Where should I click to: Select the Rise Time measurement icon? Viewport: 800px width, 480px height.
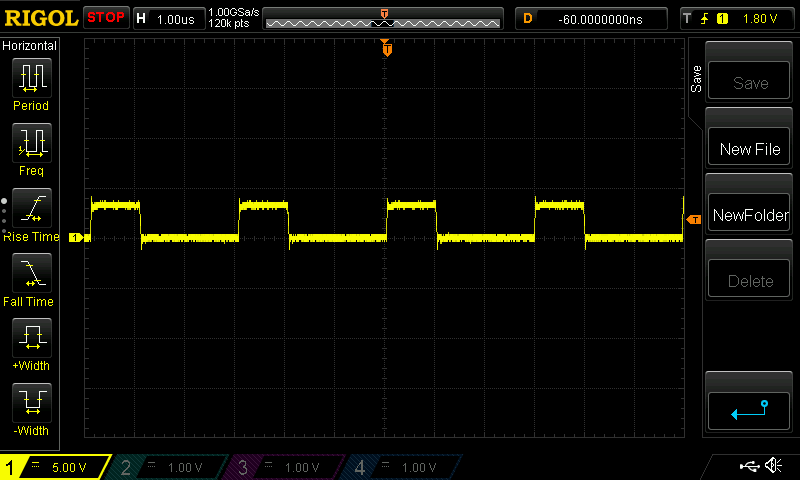pyautogui.click(x=32, y=208)
